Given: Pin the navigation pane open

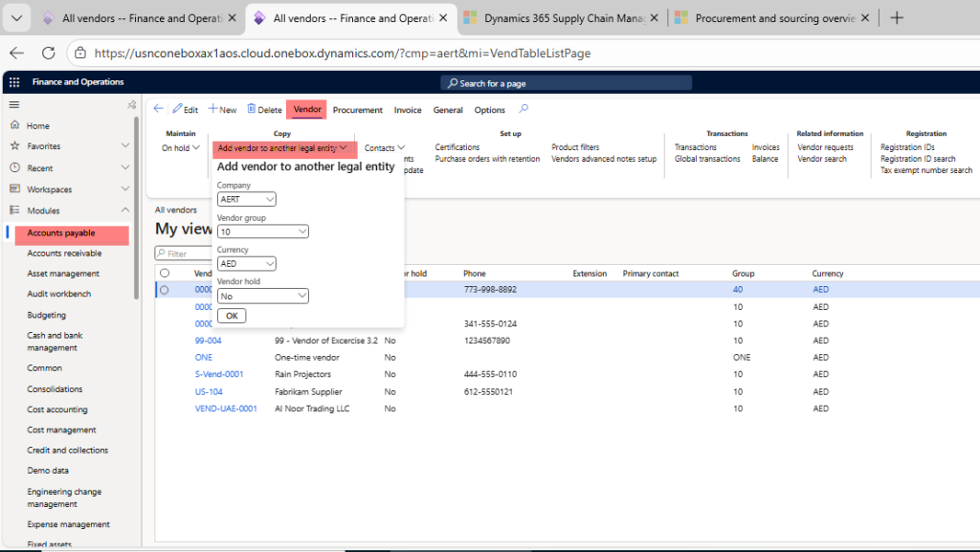Looking at the screenshot, I should [x=132, y=104].
